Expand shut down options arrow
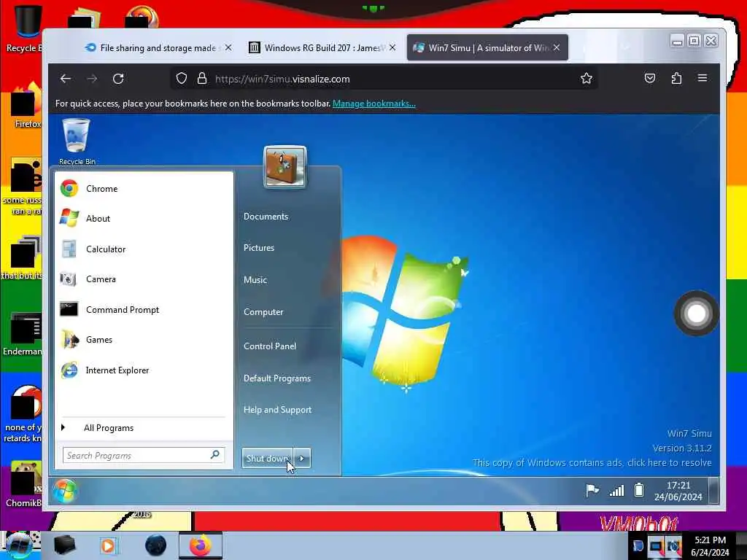Screen dimensions: 747x560 302,458
